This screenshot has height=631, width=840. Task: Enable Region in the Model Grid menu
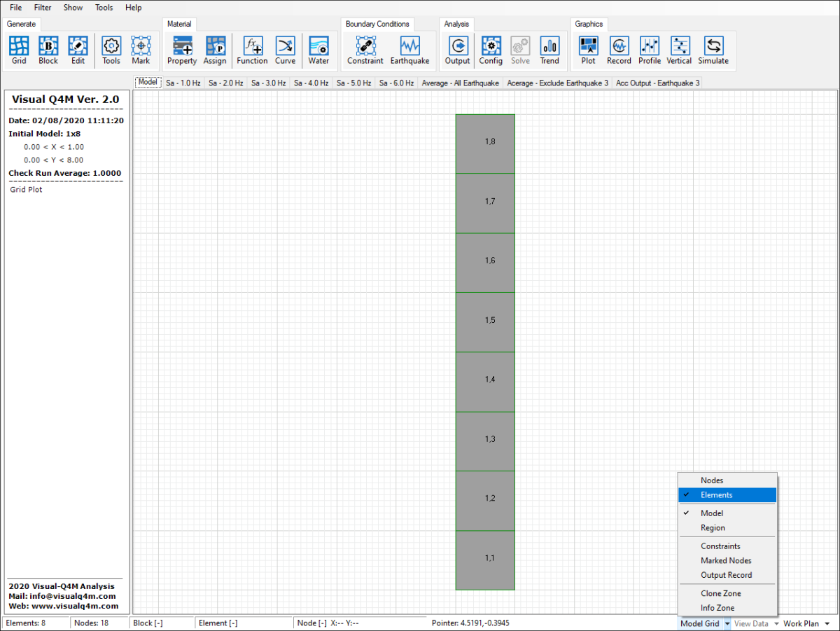pos(727,528)
